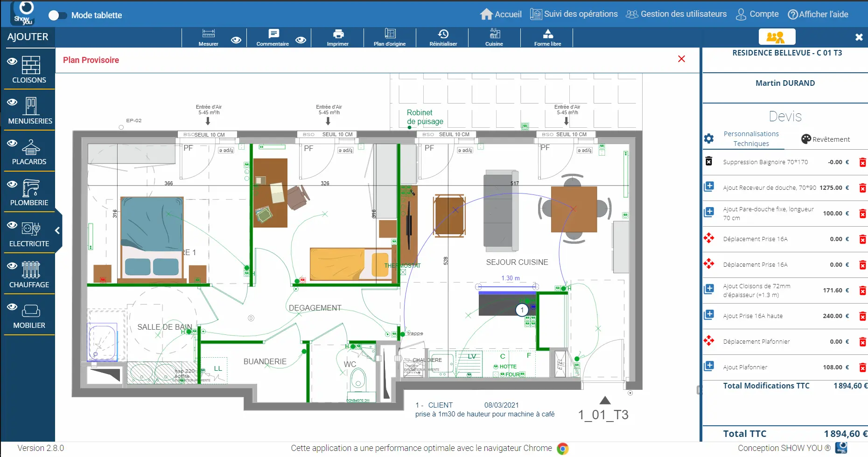The width and height of the screenshot is (868, 457).
Task: Delete Ajout Receveur de douche line
Action: pyautogui.click(x=863, y=188)
